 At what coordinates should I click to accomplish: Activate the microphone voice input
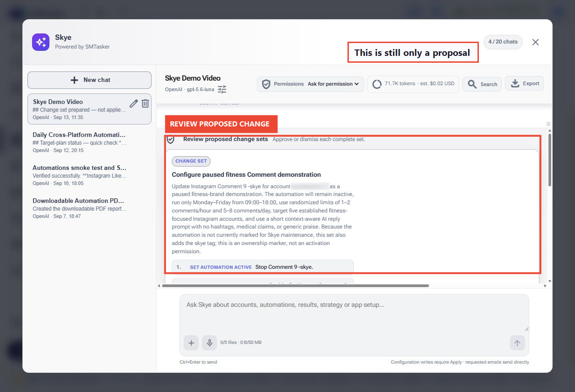pyautogui.click(x=209, y=343)
